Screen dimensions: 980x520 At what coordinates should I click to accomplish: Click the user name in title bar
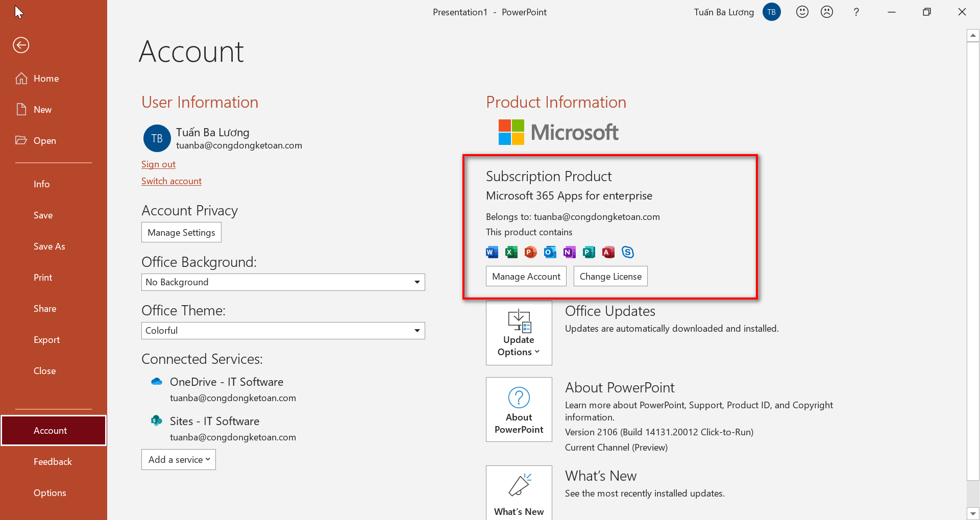click(x=724, y=12)
